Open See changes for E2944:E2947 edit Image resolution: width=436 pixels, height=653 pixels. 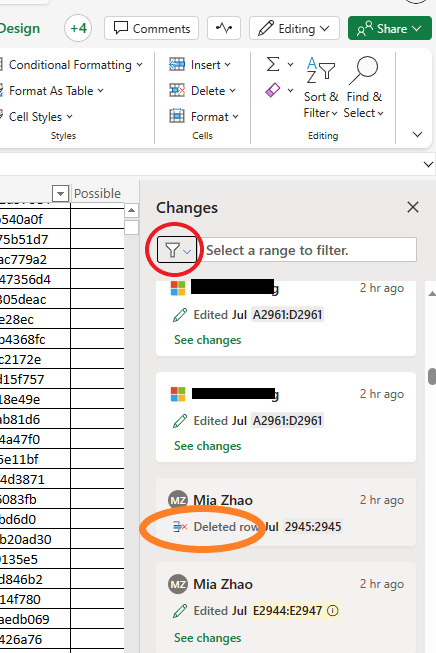click(207, 638)
